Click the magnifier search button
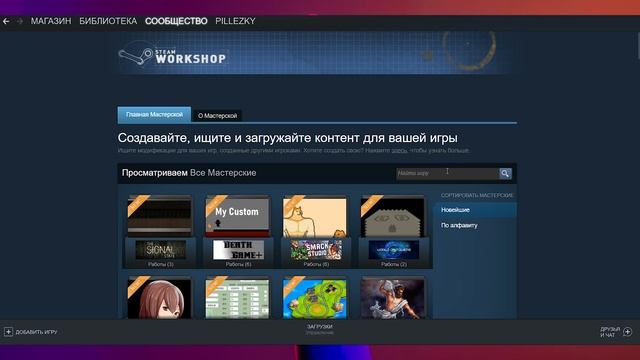Viewport: 640px width, 360px height. 505,173
